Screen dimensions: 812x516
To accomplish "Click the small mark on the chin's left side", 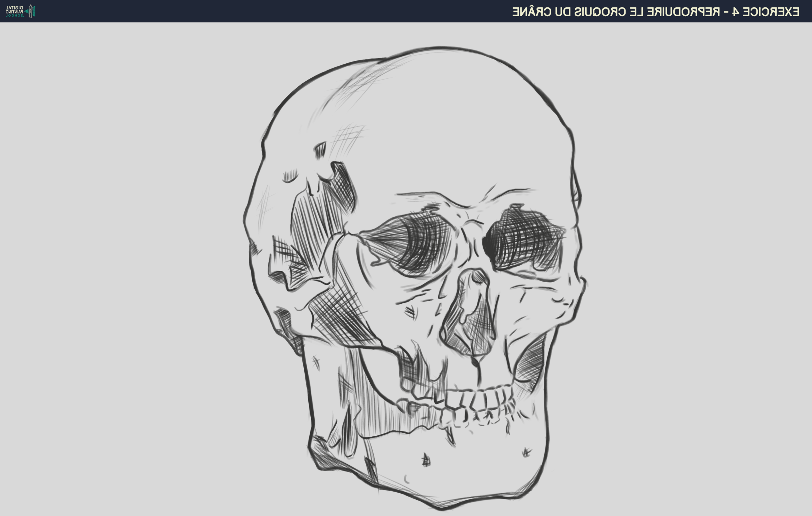I will pyautogui.click(x=426, y=460).
